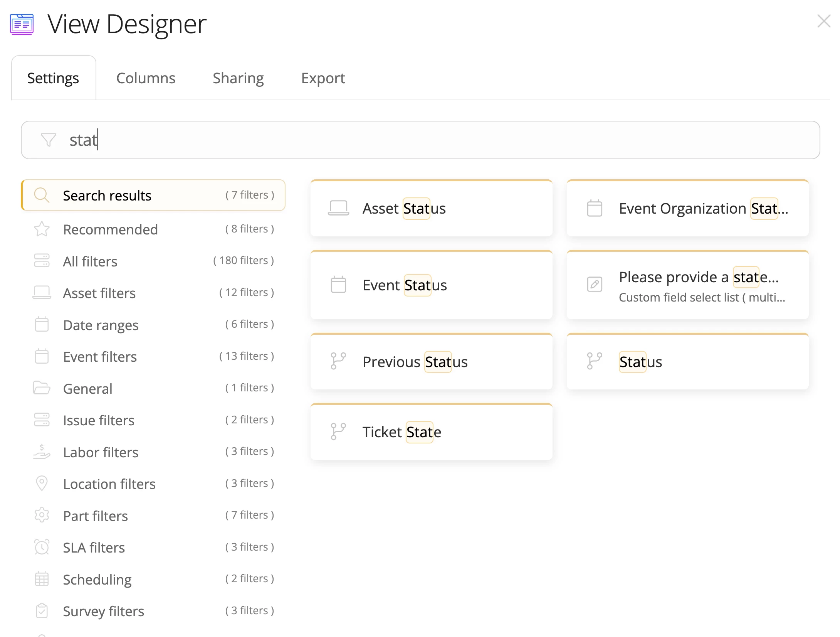Add the Event Organization Stat... filter
This screenshot has width=840, height=637.
tap(688, 208)
